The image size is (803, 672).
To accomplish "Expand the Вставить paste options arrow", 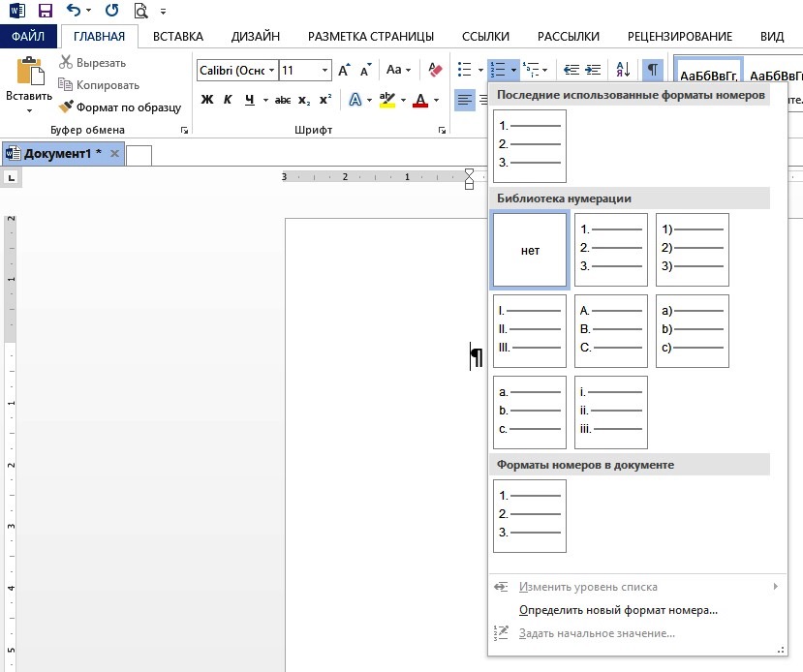I will tap(29, 110).
